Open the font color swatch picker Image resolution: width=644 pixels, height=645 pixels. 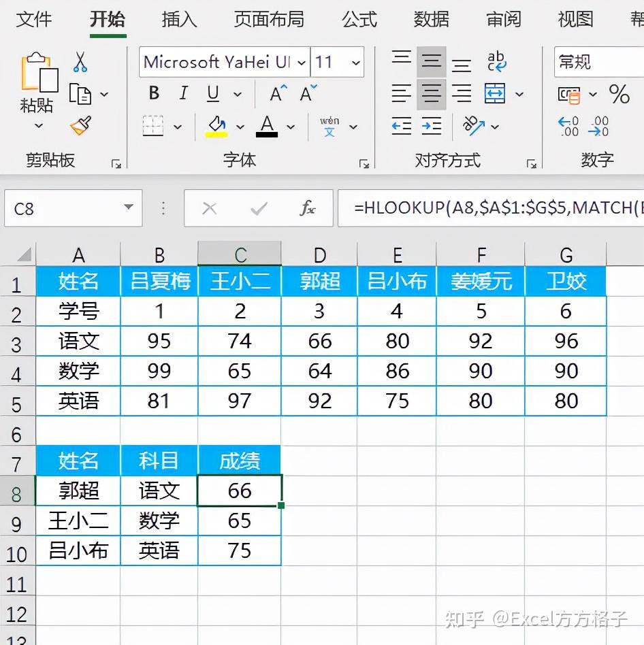pyautogui.click(x=268, y=127)
